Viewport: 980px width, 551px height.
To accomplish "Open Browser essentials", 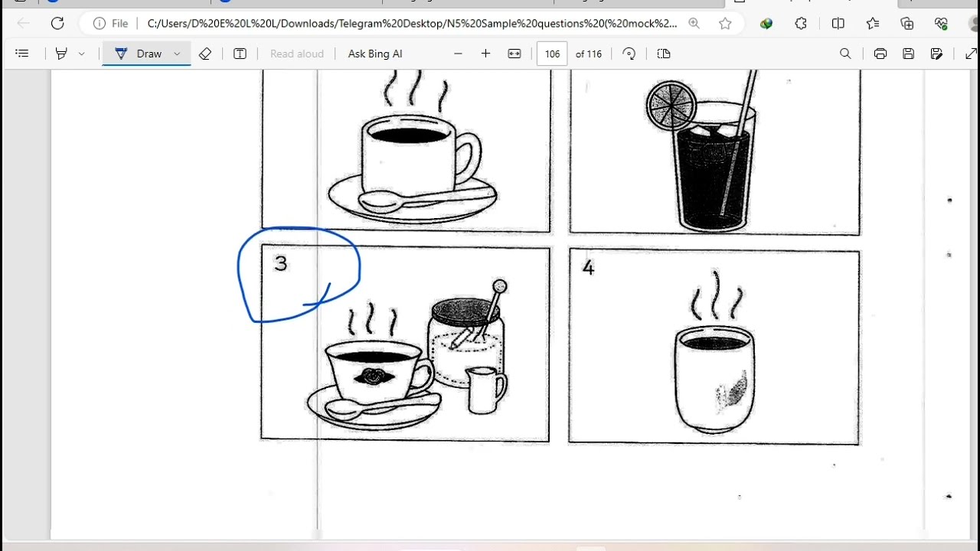I will [x=942, y=23].
